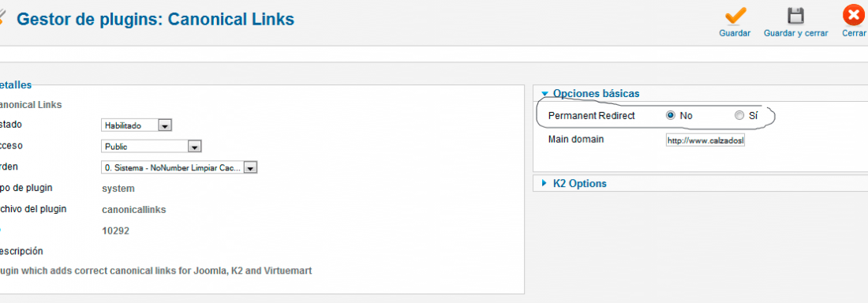Click the Guardar text label
This screenshot has width=868, height=303.
tap(735, 33)
